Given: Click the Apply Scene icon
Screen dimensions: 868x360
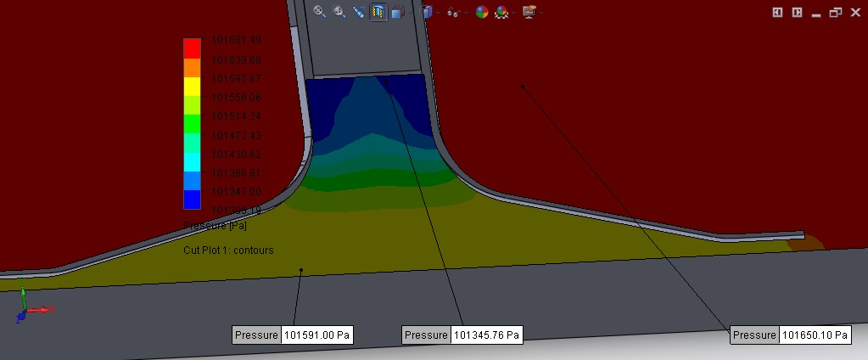Looking at the screenshot, I should [x=501, y=12].
